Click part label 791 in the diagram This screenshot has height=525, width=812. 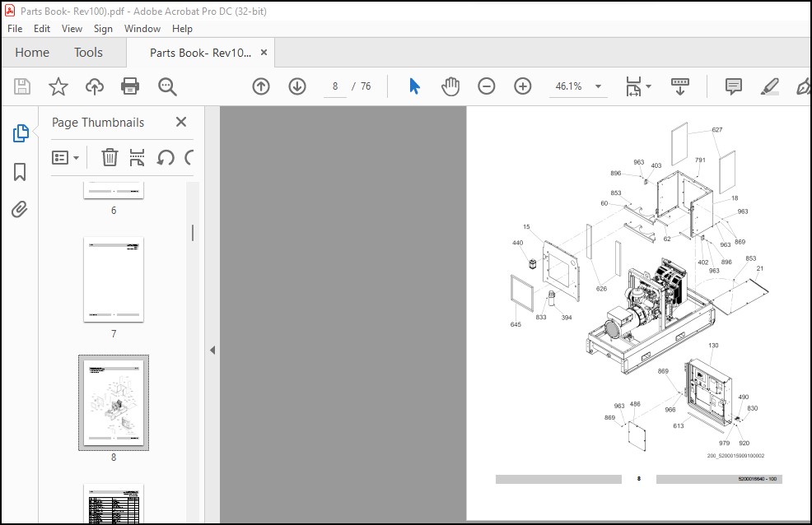tap(700, 160)
